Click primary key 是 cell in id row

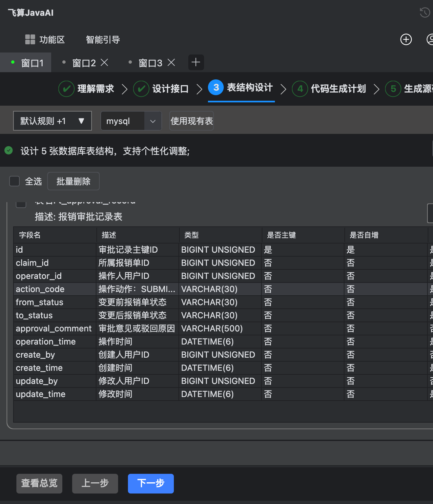click(303, 250)
